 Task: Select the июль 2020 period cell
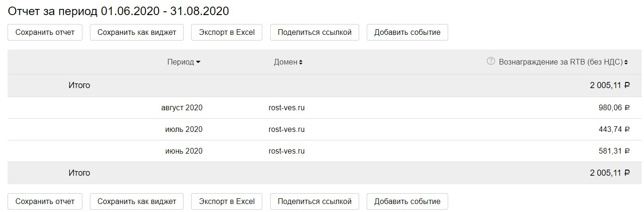(x=184, y=130)
